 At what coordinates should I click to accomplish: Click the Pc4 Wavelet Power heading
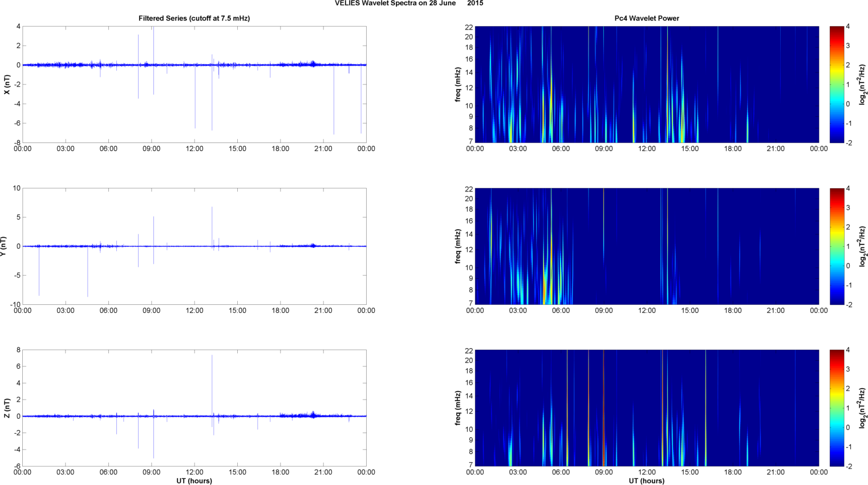(x=646, y=18)
